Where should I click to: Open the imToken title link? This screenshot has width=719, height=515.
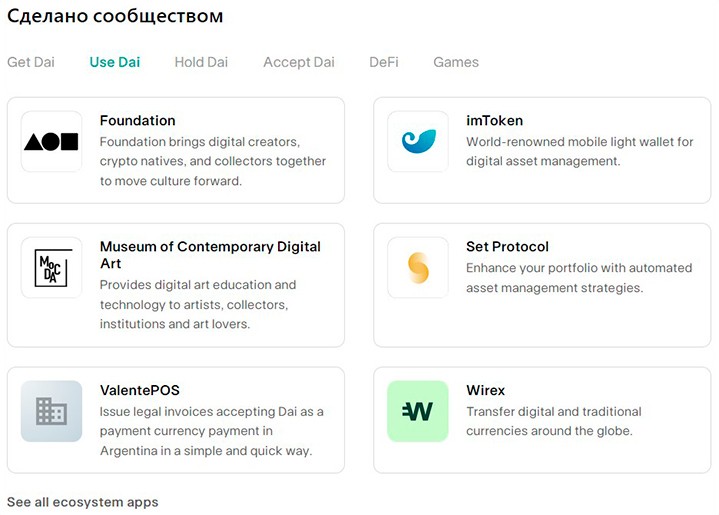pos(494,121)
